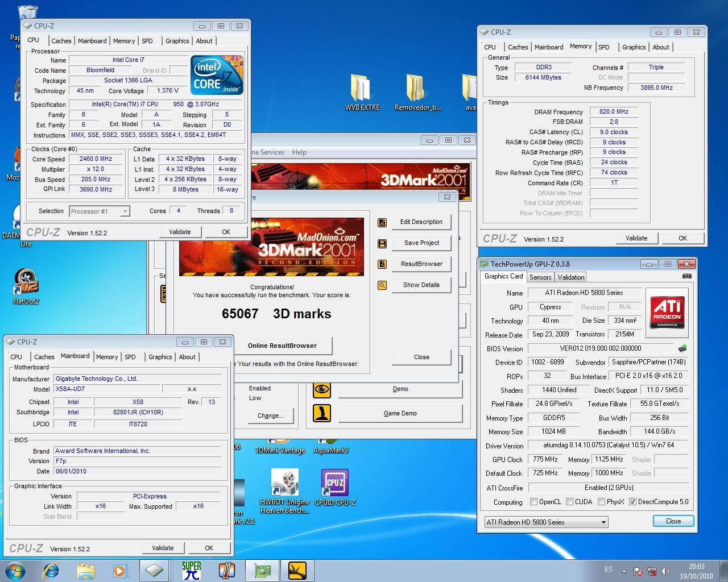Click Model field X58A-UD7 in mainboard window
Screen dimensions: 728x582
point(106,389)
